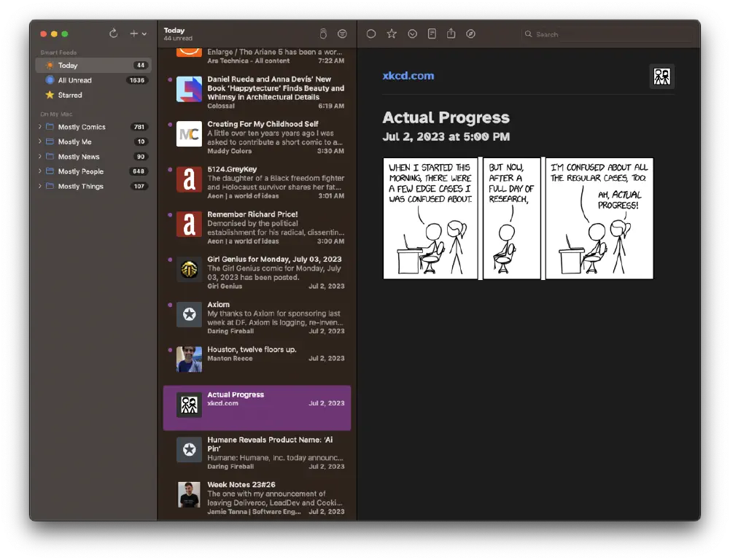
Task: Select the Starred smart feed
Action: (x=93, y=95)
